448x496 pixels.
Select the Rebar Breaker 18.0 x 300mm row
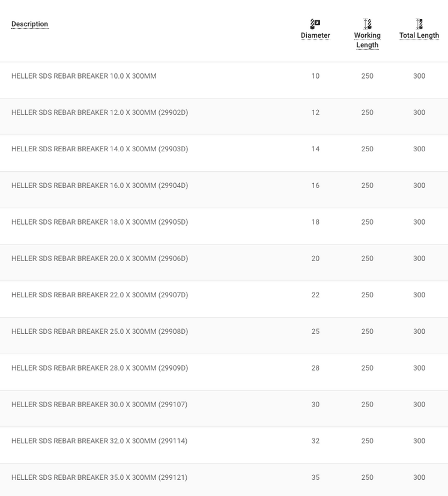click(x=100, y=222)
